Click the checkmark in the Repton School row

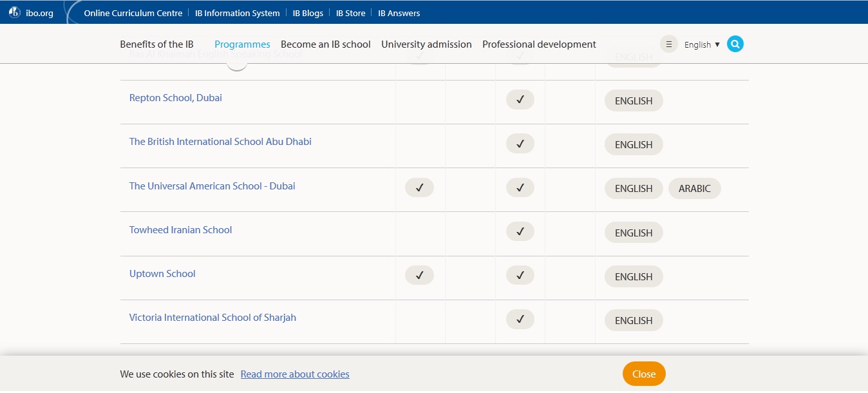tap(520, 99)
